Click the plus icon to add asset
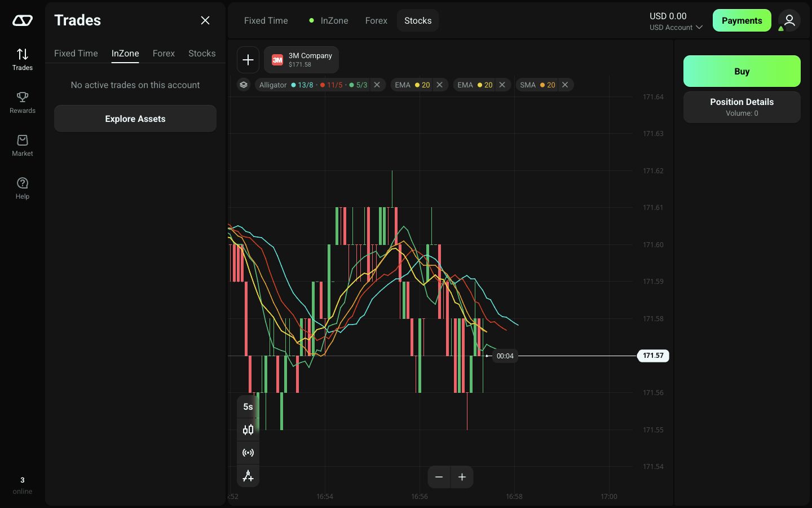The height and width of the screenshot is (508, 812). coord(248,60)
